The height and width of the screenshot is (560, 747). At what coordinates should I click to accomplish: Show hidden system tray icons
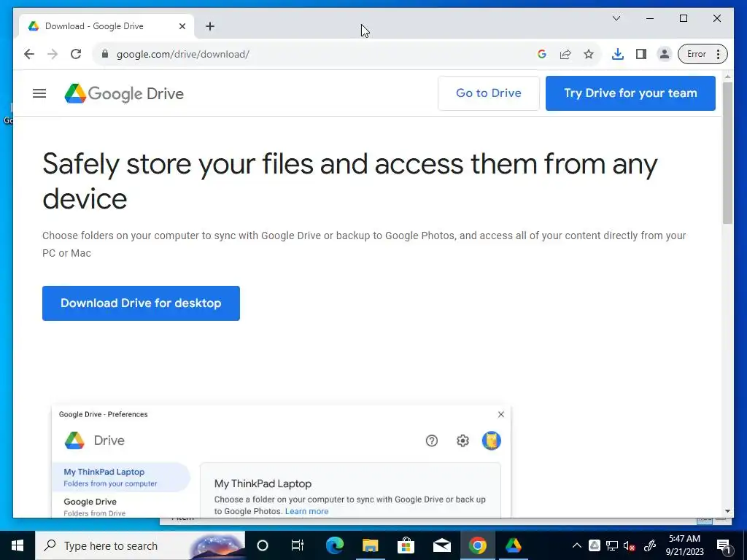(576, 545)
